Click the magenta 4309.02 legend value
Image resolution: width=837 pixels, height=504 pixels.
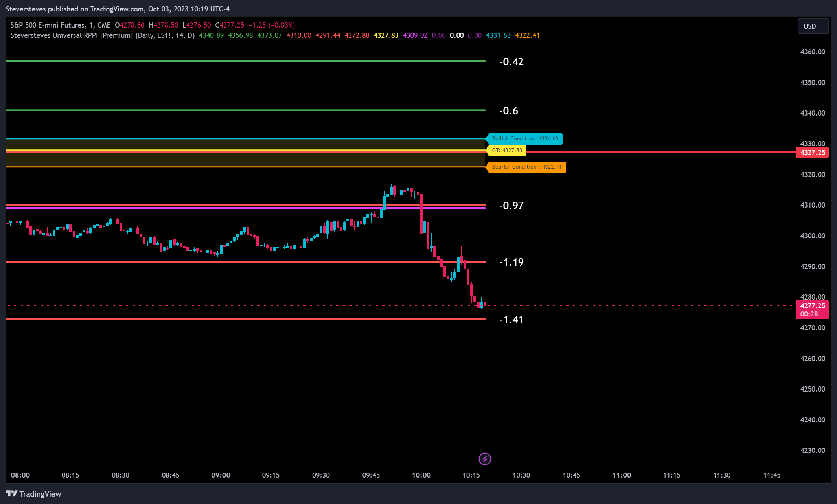pos(415,35)
